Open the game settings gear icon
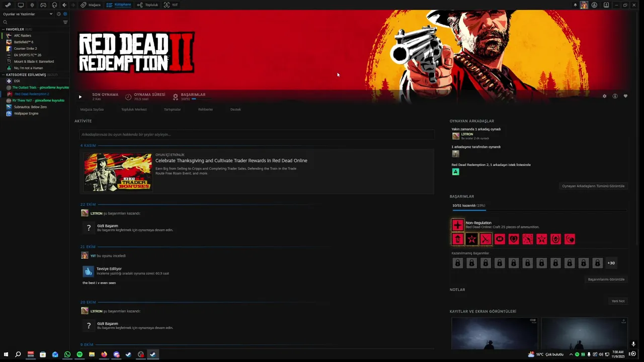The width and height of the screenshot is (644, 362). [604, 96]
